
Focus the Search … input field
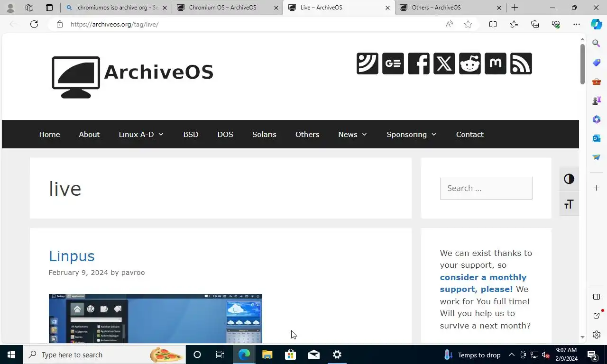point(486,188)
